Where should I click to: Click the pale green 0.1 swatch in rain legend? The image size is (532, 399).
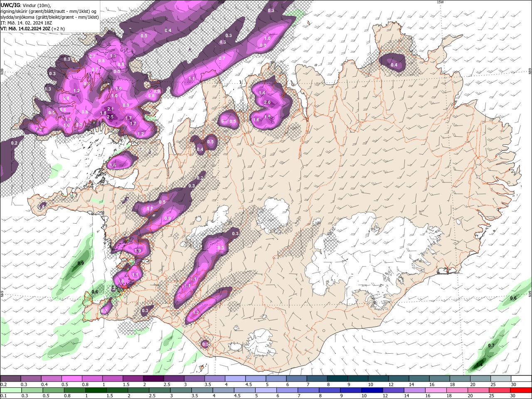coord(10,390)
